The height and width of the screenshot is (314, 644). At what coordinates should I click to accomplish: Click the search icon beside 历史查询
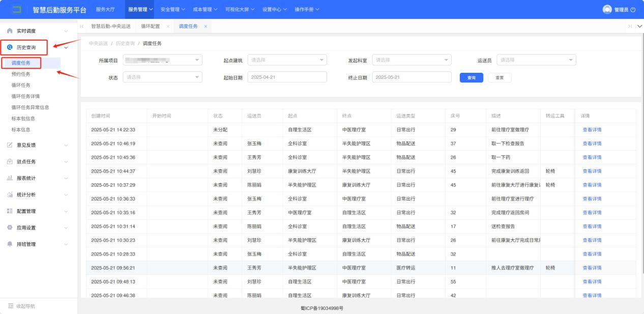point(10,47)
